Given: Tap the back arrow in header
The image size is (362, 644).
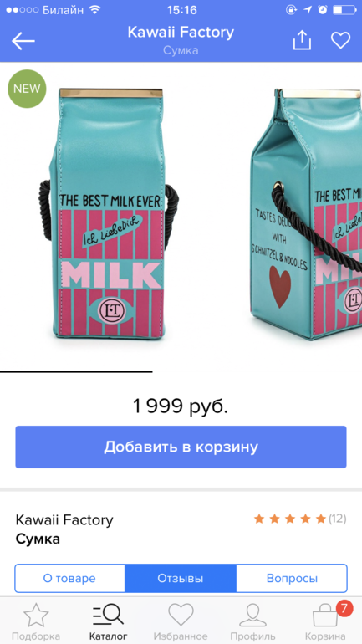Looking at the screenshot, I should tap(23, 41).
